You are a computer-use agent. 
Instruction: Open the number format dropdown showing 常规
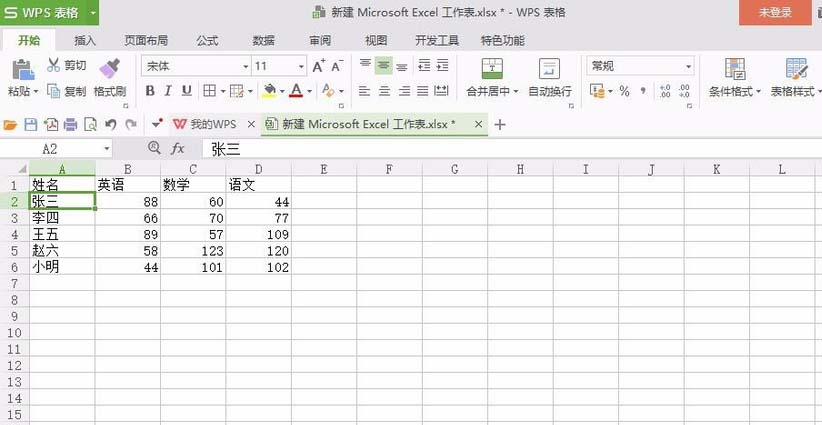[x=640, y=66]
